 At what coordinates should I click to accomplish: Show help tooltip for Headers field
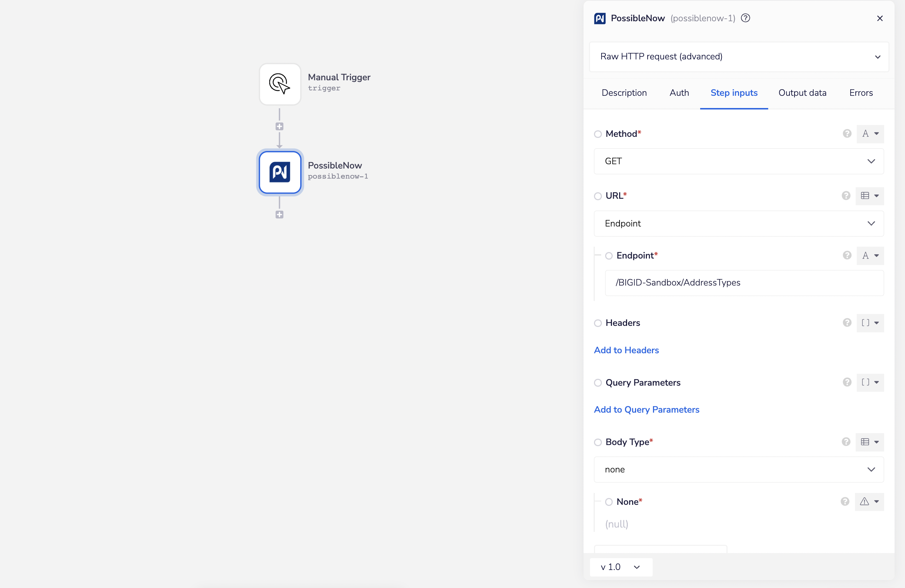(x=847, y=323)
